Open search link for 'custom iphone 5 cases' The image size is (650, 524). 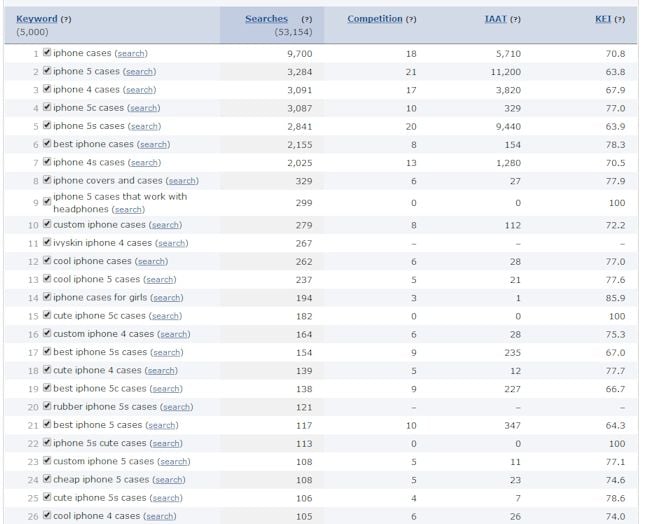(x=174, y=462)
